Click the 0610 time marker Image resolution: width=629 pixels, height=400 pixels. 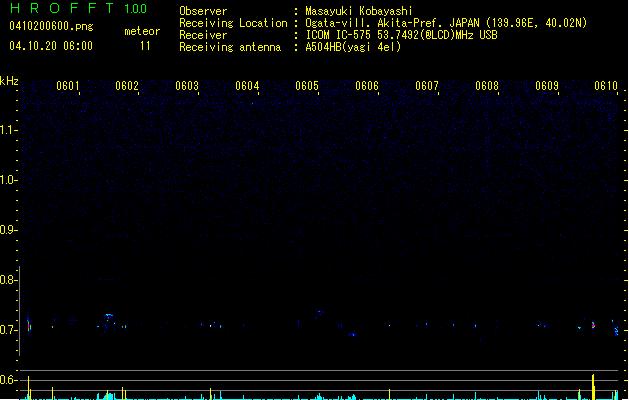606,86
